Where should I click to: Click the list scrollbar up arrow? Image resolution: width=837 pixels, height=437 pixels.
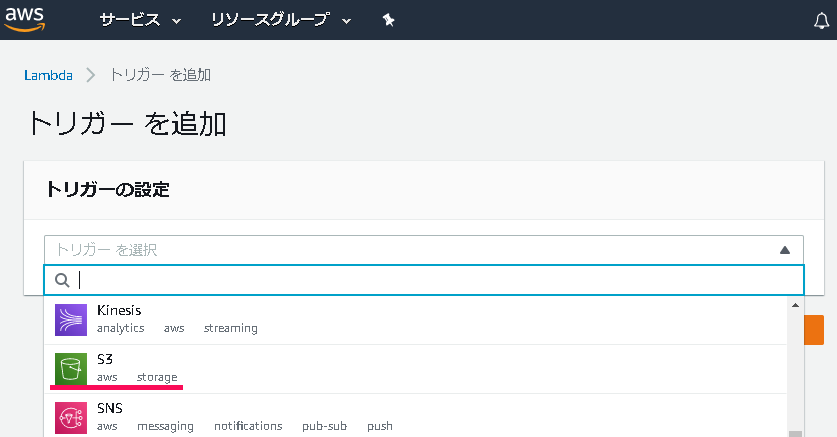[x=795, y=305]
